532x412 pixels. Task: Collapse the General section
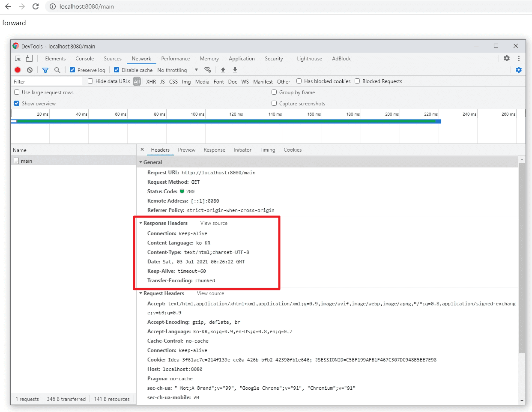point(140,162)
